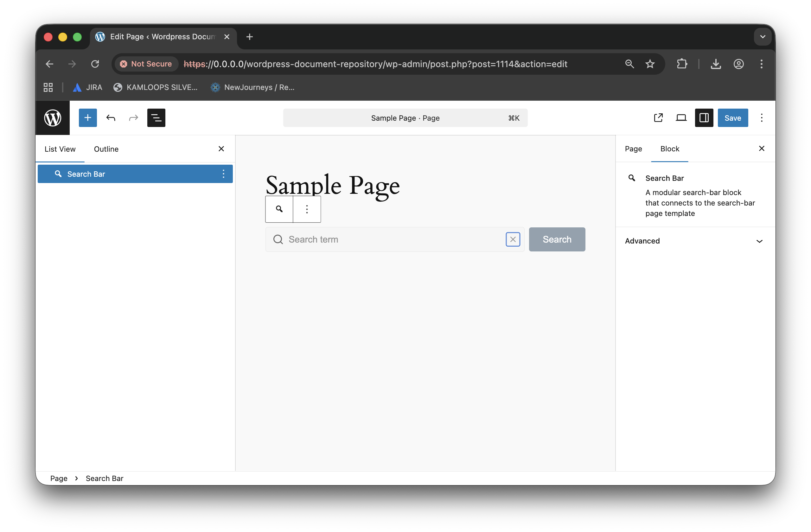Open block toolbar options menu
This screenshot has width=811, height=532.
[307, 209]
